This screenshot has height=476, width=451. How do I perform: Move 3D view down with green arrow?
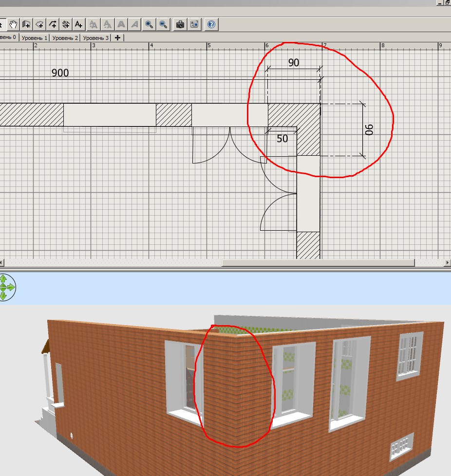[x=3, y=296]
